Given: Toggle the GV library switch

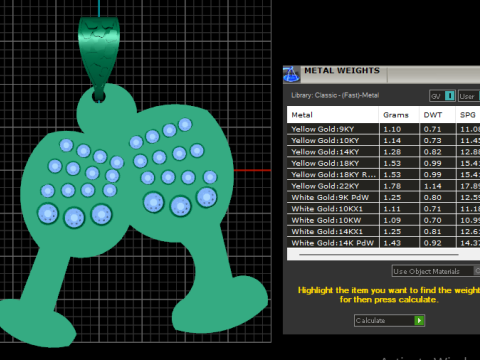Looking at the screenshot, I should [442, 96].
